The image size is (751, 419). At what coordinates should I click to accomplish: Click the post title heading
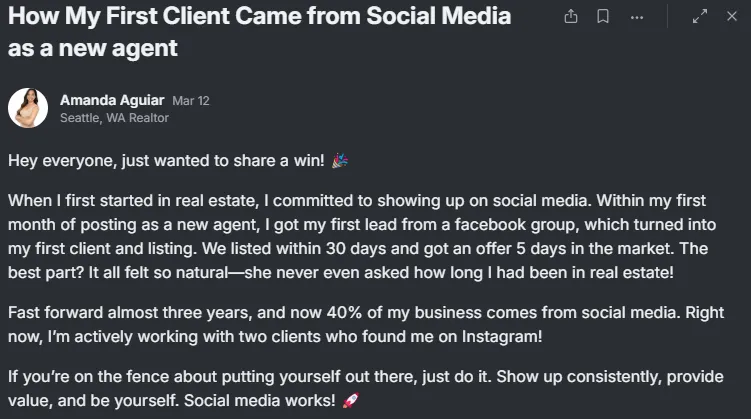click(x=259, y=32)
